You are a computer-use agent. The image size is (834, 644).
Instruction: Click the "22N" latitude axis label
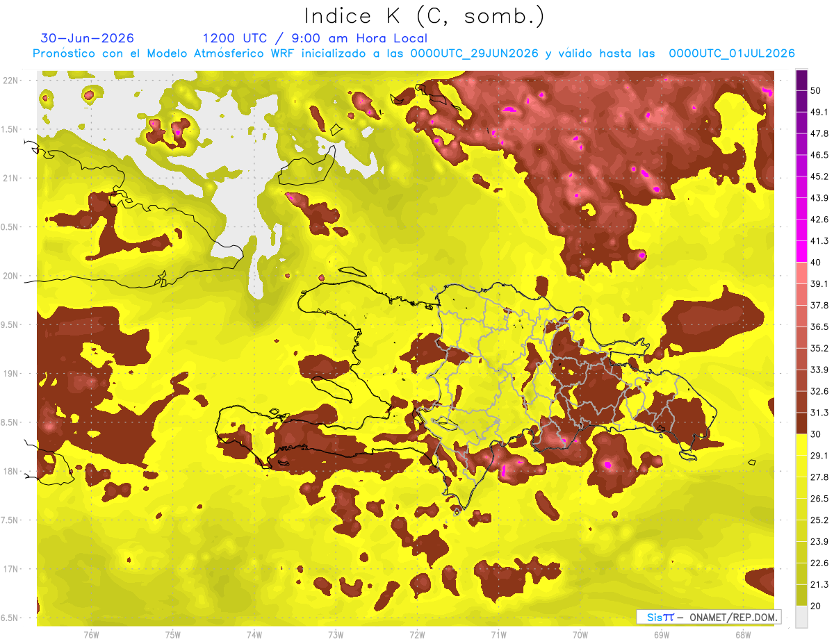click(x=12, y=81)
